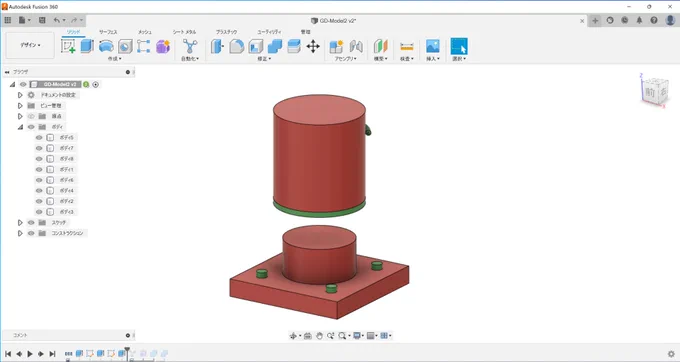Select the New Component tool
Image resolution: width=680 pixels, height=362 pixels.
[337, 46]
